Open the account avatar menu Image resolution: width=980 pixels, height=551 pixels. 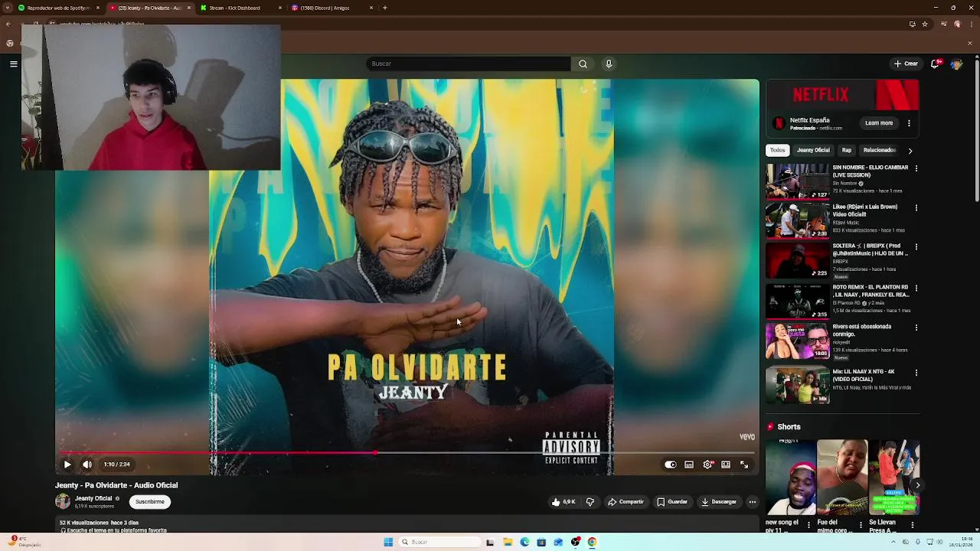point(956,64)
